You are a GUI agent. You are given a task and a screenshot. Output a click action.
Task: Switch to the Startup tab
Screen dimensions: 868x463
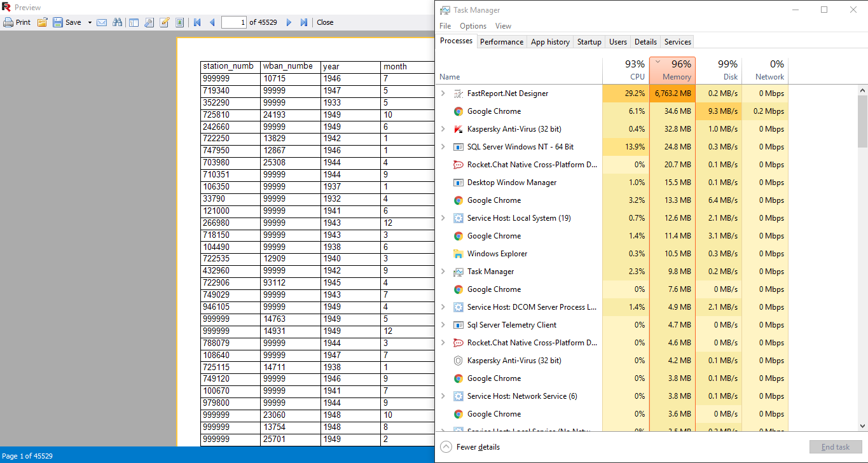[589, 42]
